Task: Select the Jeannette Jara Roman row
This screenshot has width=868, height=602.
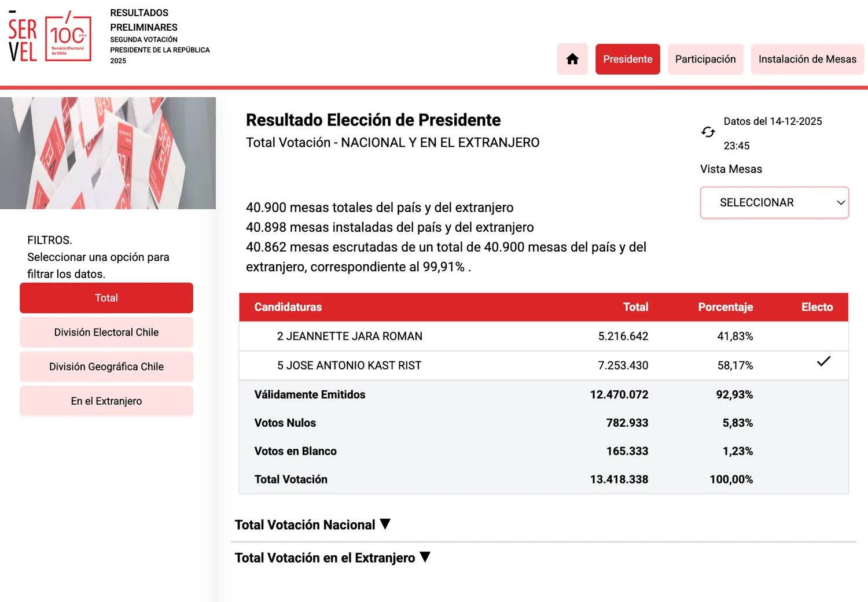Action: [x=350, y=336]
